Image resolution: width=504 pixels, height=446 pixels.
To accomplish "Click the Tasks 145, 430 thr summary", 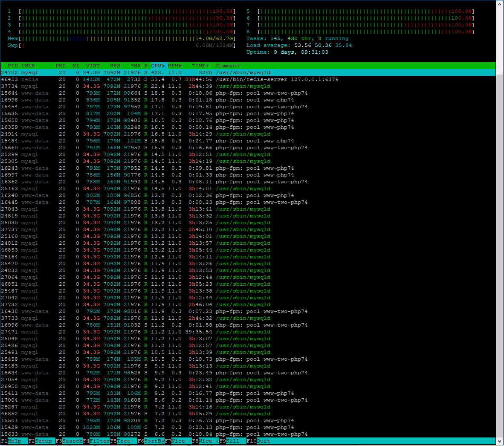I will (x=297, y=38).
